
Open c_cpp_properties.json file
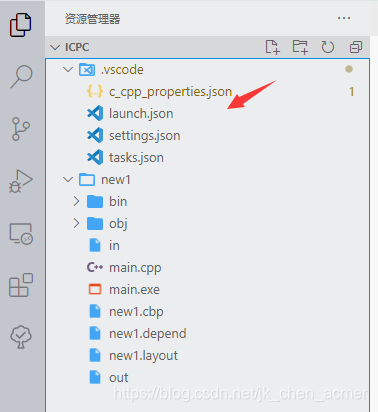[170, 92]
